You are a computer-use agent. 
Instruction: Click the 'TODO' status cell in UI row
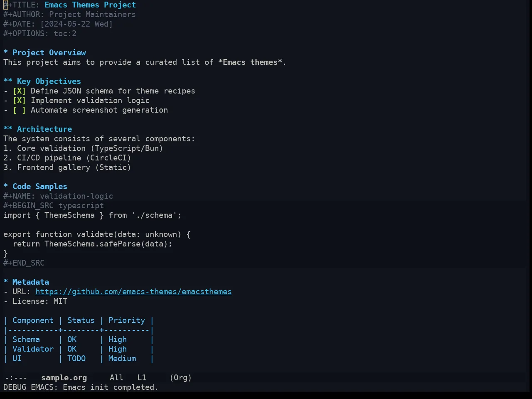pos(76,359)
